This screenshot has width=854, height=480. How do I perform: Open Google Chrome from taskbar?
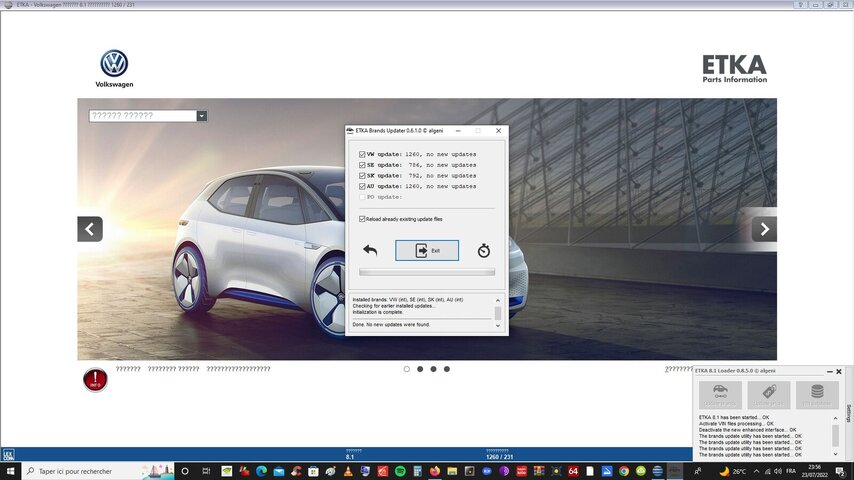624,471
